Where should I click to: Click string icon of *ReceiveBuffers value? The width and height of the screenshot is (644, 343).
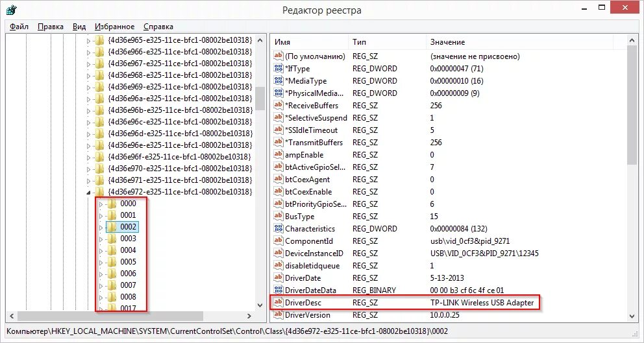click(x=279, y=106)
